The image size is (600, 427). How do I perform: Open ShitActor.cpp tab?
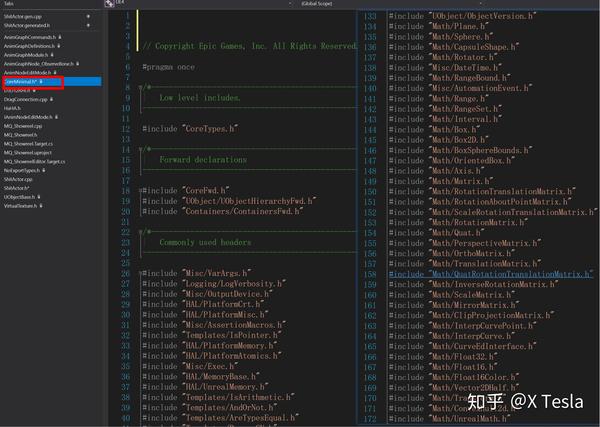coord(18,179)
